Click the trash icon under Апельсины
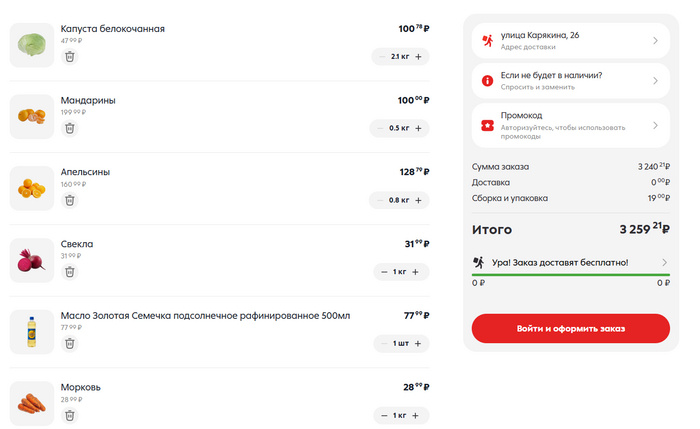Screen dimensions: 700x429 pos(69,200)
